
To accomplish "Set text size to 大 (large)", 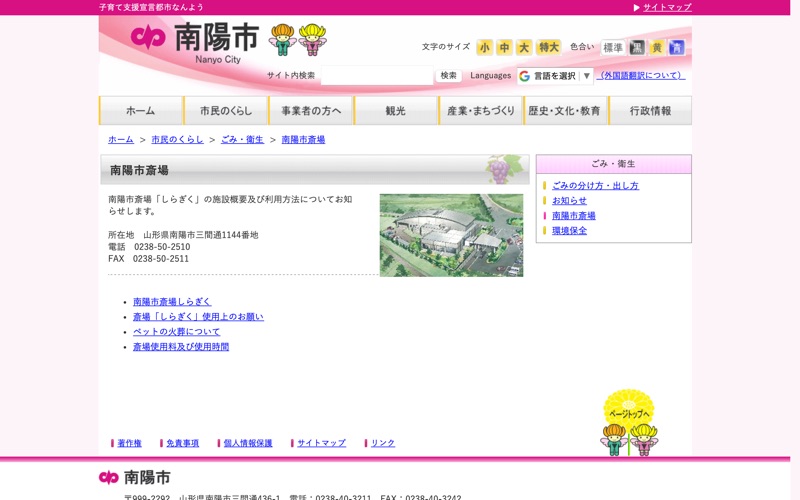I will pyautogui.click(x=523, y=47).
